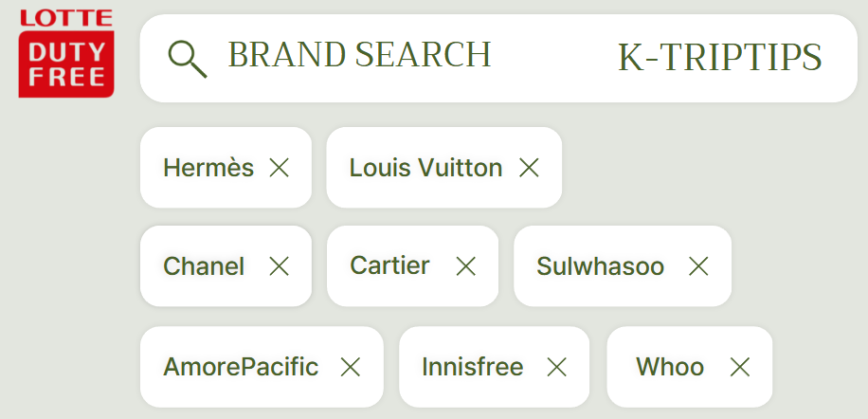868x419 pixels.
Task: Select the Louis Vuitton brand label
Action: click(425, 168)
